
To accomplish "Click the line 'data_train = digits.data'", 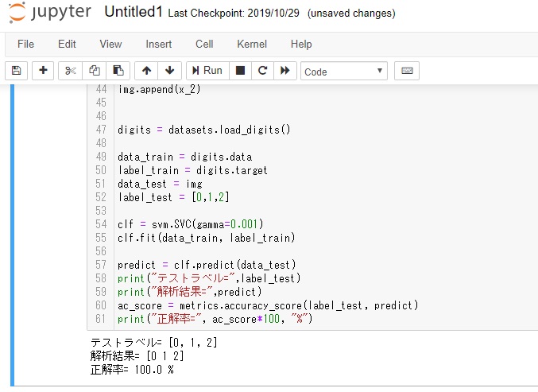I will 185,157.
